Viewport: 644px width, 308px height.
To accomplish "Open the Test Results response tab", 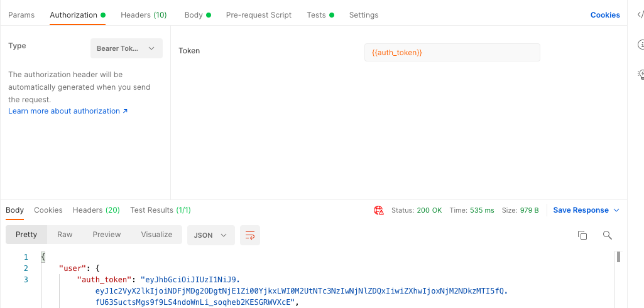I will pos(160,210).
